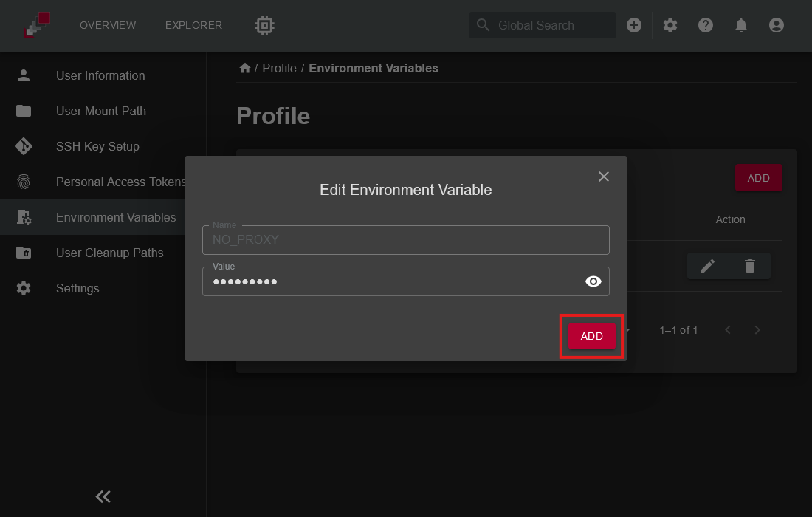Click the plus create icon in header

point(634,25)
